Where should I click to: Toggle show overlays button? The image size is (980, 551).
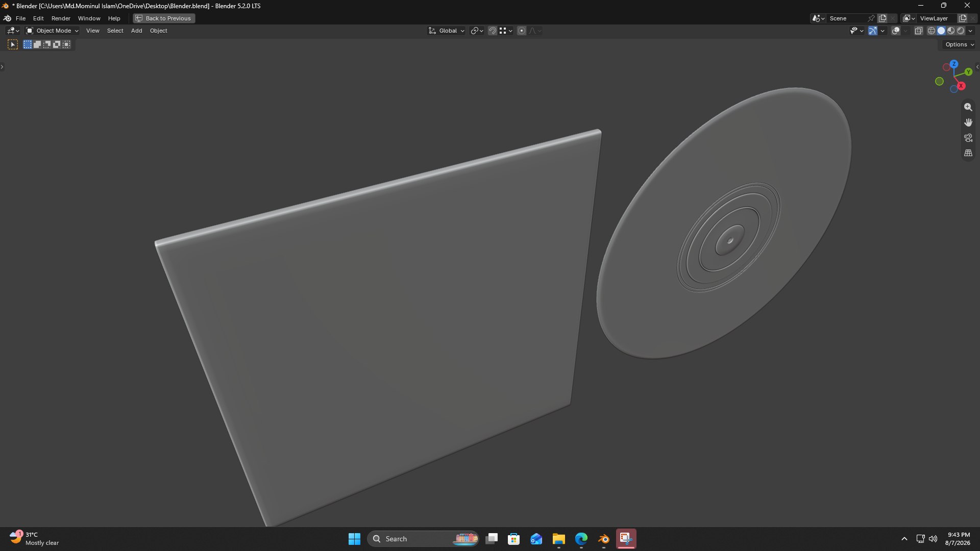click(896, 31)
